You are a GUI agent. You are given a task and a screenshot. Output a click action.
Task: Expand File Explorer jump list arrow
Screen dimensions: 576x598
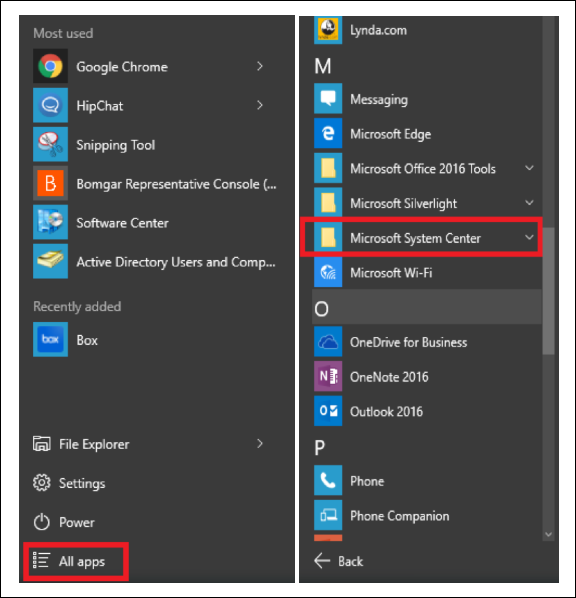click(x=260, y=444)
